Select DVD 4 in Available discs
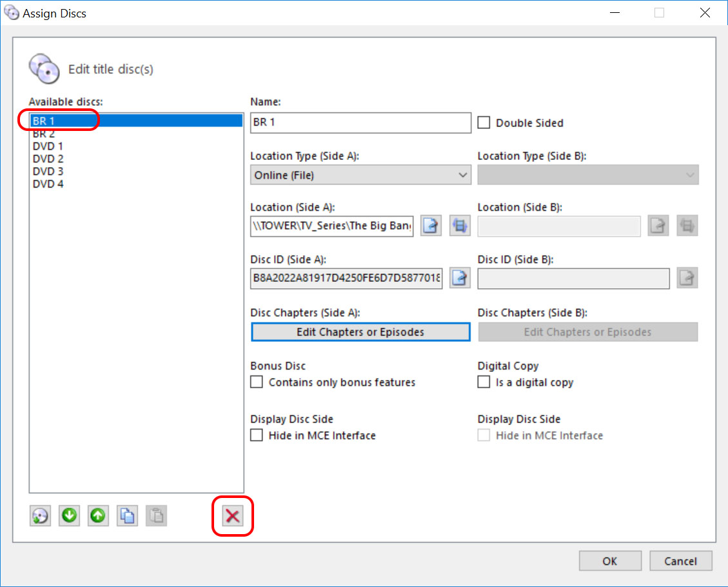Image resolution: width=728 pixels, height=587 pixels. point(136,184)
